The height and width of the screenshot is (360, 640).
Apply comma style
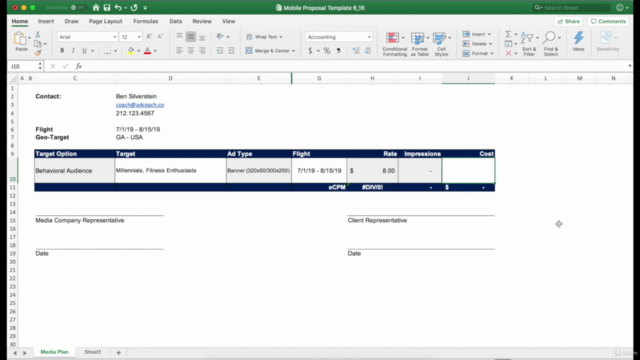pos(338,51)
